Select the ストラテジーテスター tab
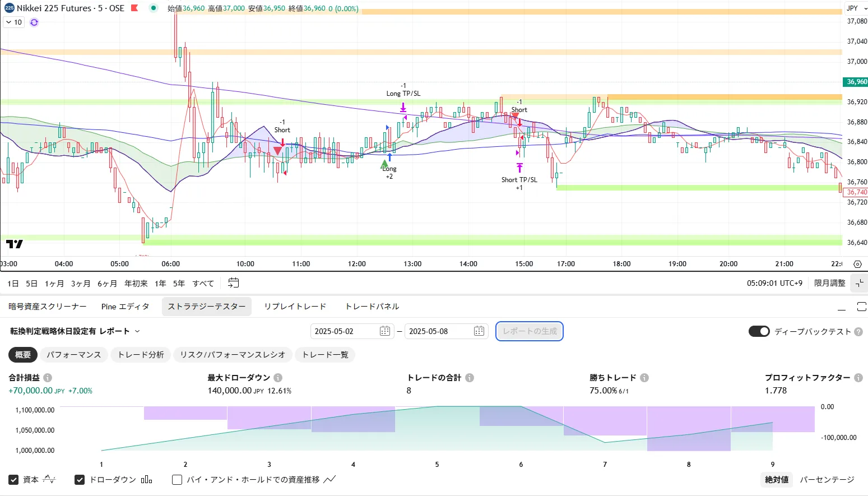The height and width of the screenshot is (496, 868). tap(207, 307)
